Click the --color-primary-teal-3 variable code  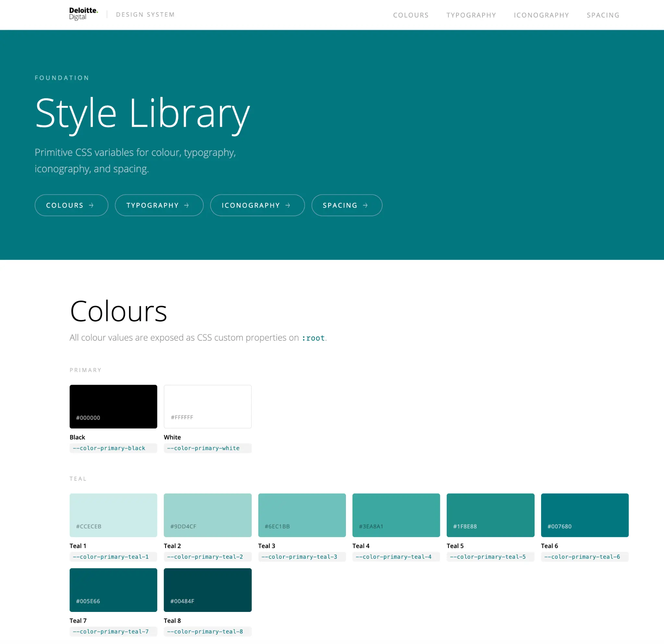[x=302, y=556]
